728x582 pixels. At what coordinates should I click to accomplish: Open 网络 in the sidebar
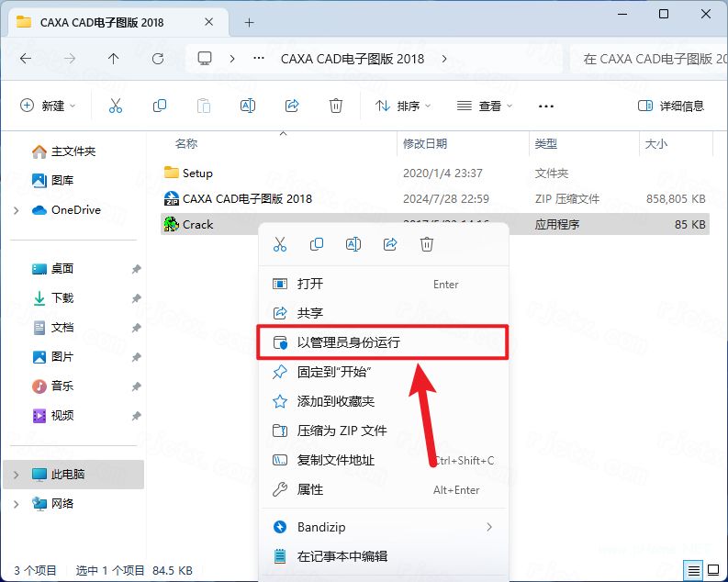[53, 504]
